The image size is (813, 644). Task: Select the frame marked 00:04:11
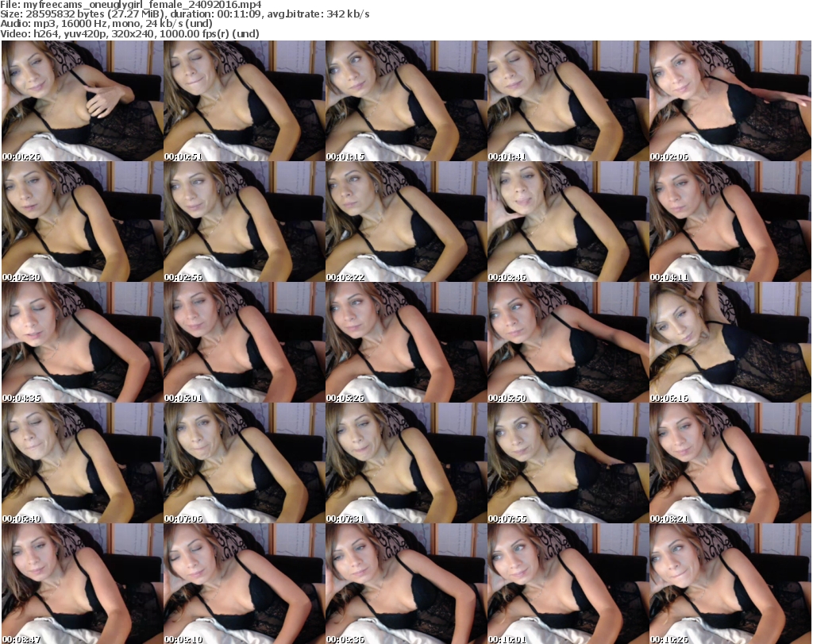[x=730, y=222]
